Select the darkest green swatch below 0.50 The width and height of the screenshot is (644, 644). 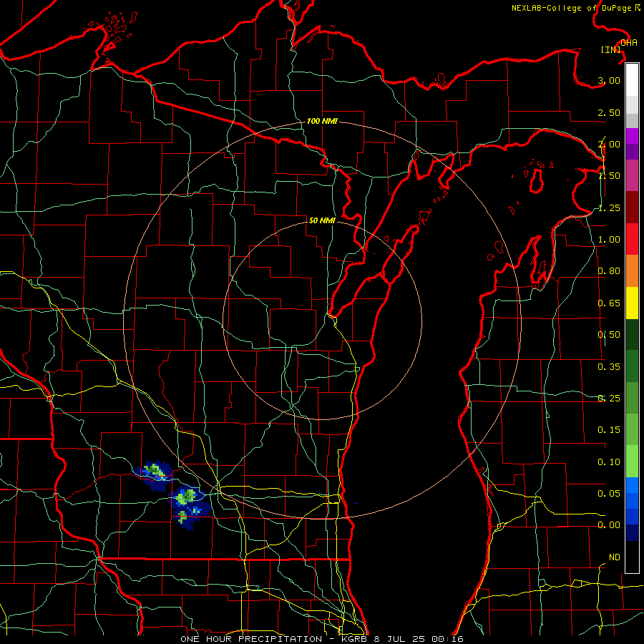coord(632,334)
